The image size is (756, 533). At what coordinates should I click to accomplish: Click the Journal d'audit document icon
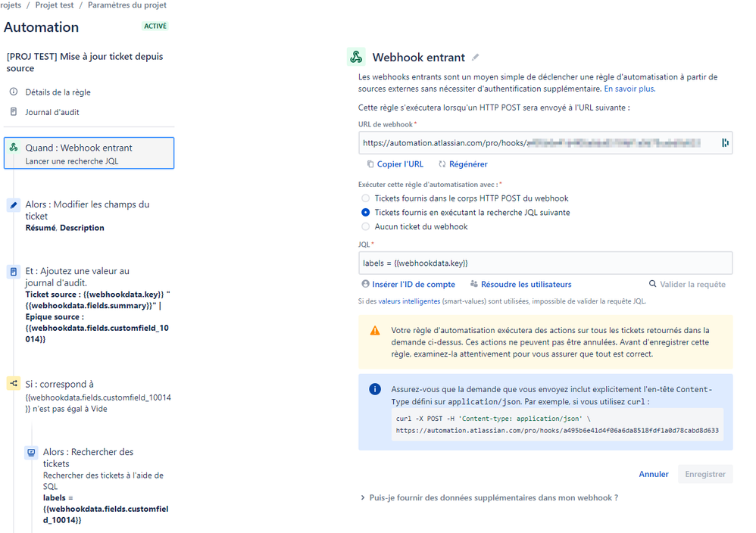[14, 112]
